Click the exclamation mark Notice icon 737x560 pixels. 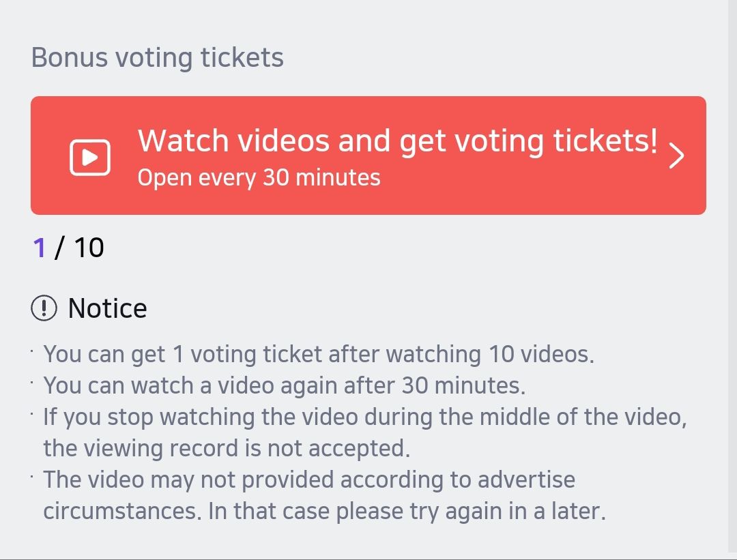pyautogui.click(x=44, y=309)
